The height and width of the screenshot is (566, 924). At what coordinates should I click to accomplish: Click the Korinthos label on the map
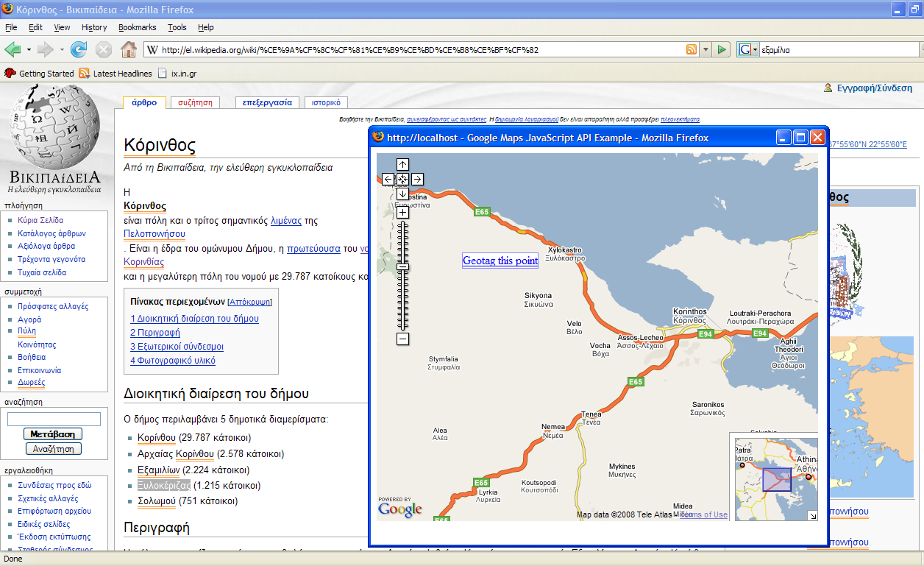point(690,316)
